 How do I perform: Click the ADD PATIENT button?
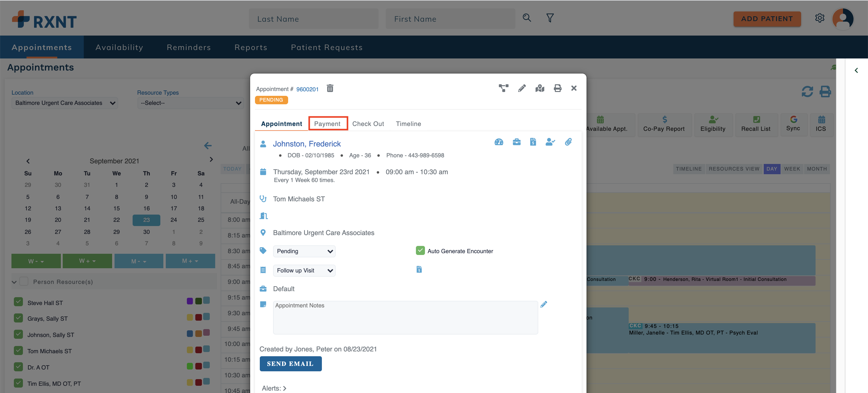[x=767, y=19]
